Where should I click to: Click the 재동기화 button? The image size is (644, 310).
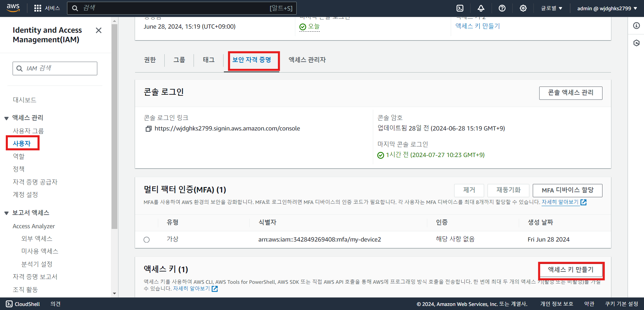[x=508, y=190]
